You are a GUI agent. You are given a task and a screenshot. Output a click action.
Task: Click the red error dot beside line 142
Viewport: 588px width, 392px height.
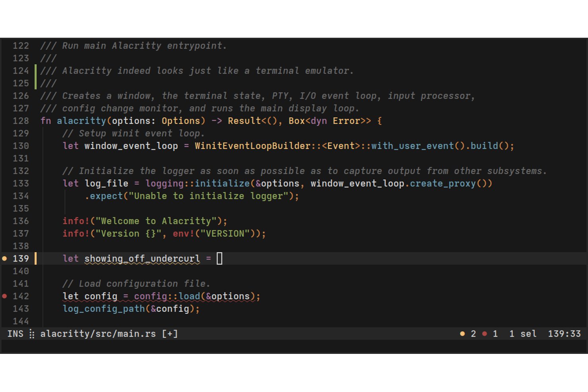[x=5, y=296]
